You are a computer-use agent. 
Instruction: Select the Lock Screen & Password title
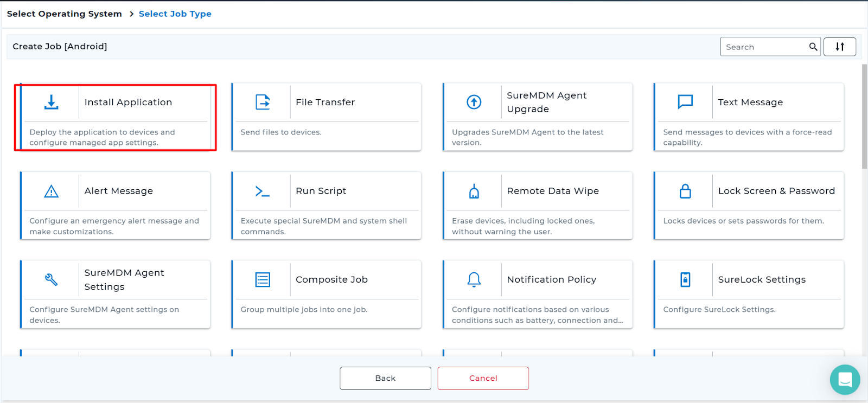[776, 191]
